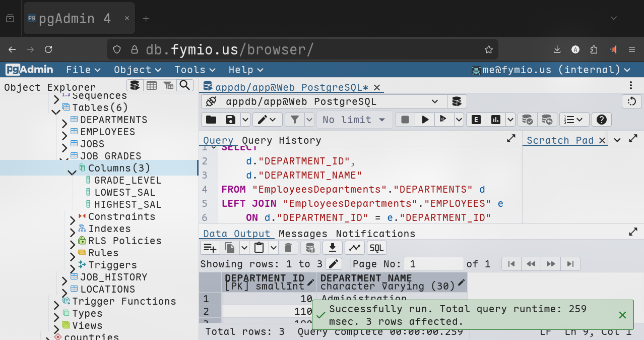The height and width of the screenshot is (340, 644).
Task: Click the Open File folder icon
Action: (211, 120)
